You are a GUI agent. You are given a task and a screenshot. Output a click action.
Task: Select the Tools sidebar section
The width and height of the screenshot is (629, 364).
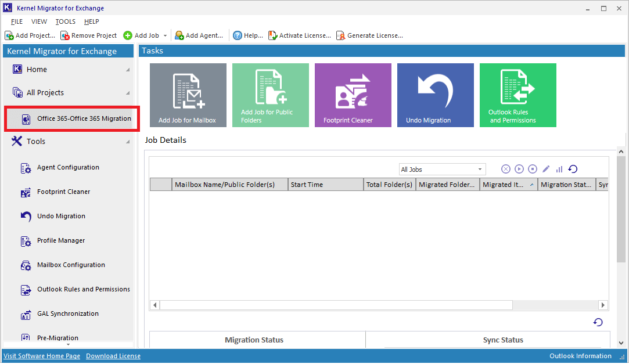point(35,141)
